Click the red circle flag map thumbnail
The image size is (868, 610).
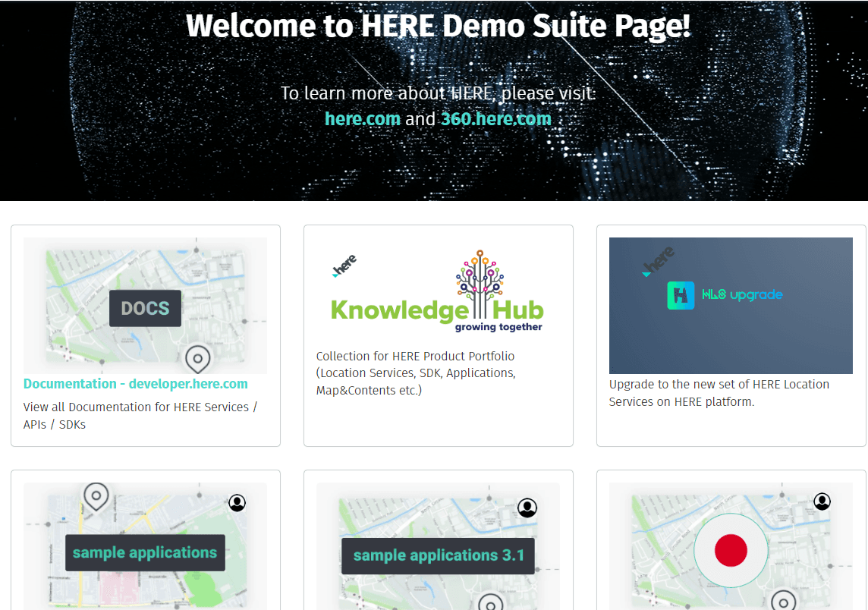click(x=731, y=546)
